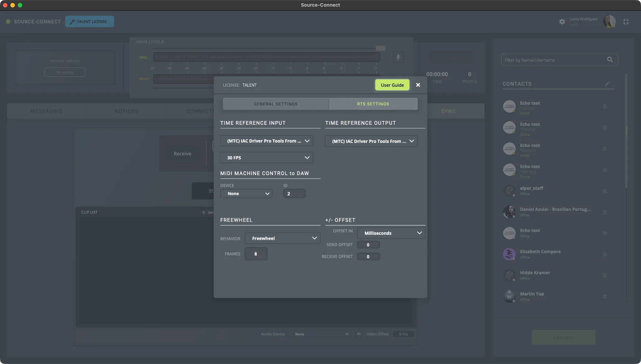Click Echo test stereo2 contact name
The image size is (641, 364).
pyautogui.click(x=530, y=166)
